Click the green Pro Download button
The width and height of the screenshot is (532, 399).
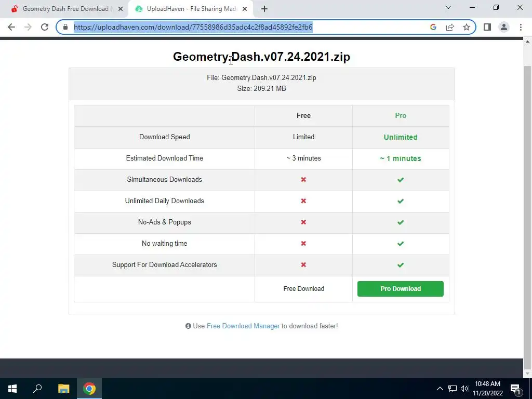401,289
